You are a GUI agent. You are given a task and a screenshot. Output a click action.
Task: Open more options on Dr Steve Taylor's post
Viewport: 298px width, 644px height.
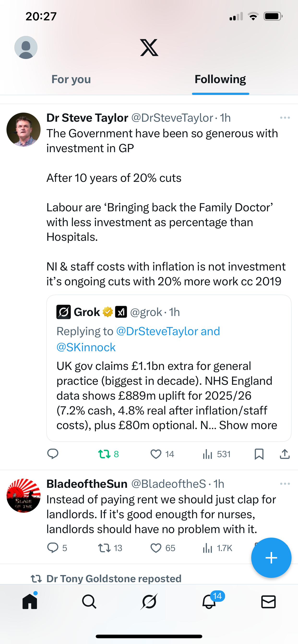click(285, 118)
